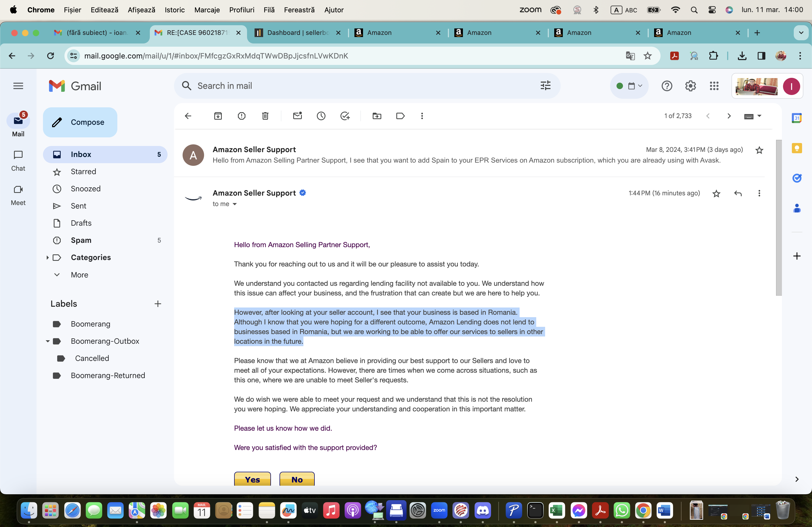Open the Istoric menu in the menu bar

coord(175,10)
